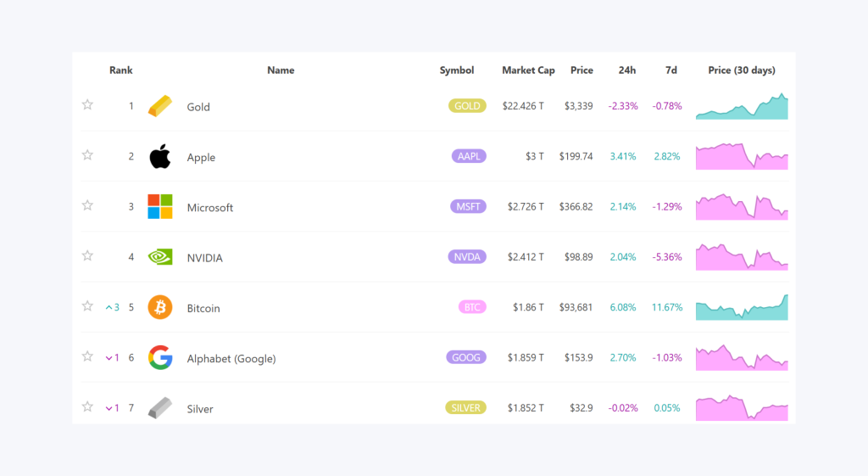Star the NVIDIA row
868x476 pixels.
[x=87, y=256]
